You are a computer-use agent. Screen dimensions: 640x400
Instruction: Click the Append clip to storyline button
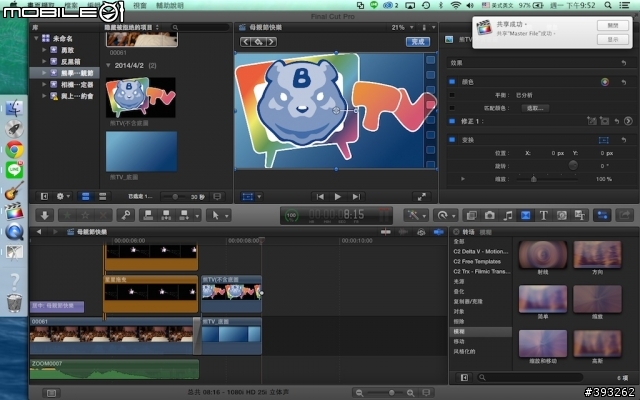[x=184, y=215]
